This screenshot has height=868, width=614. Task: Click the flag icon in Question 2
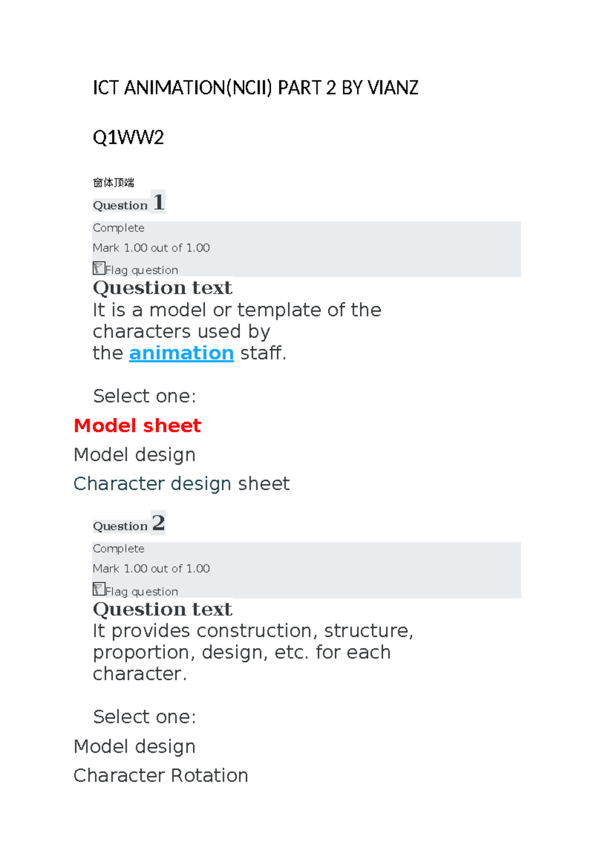[x=99, y=589]
